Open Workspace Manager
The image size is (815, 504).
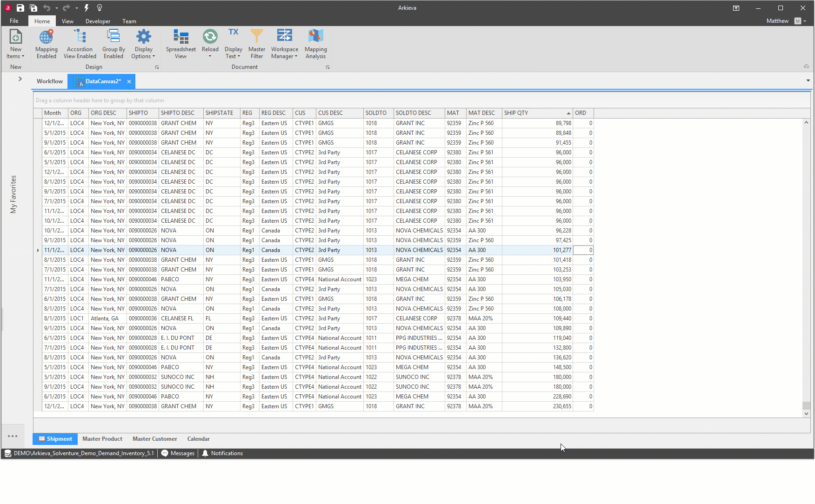284,44
